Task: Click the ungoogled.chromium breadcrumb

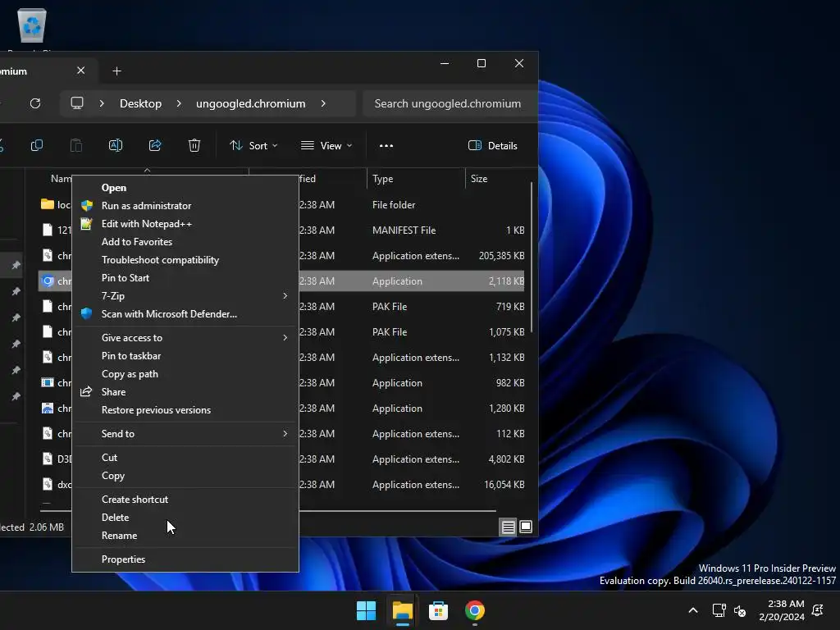Action: click(251, 103)
